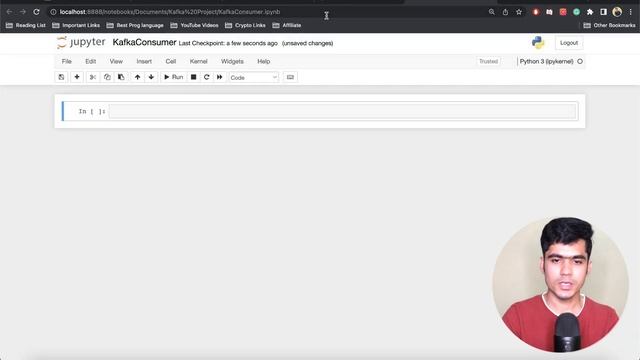Open the green circular extension icon
This screenshot has width=640, height=360.
pyautogui.click(x=576, y=12)
